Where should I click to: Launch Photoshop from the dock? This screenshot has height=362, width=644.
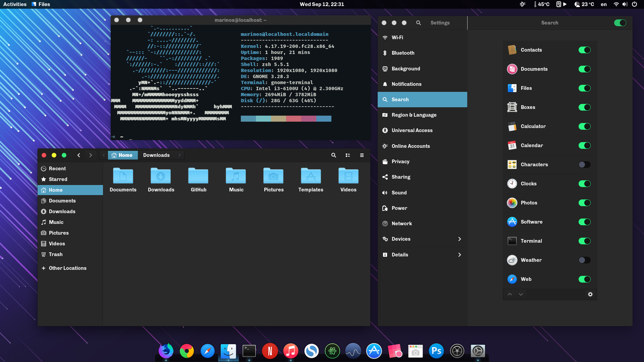[436, 351]
